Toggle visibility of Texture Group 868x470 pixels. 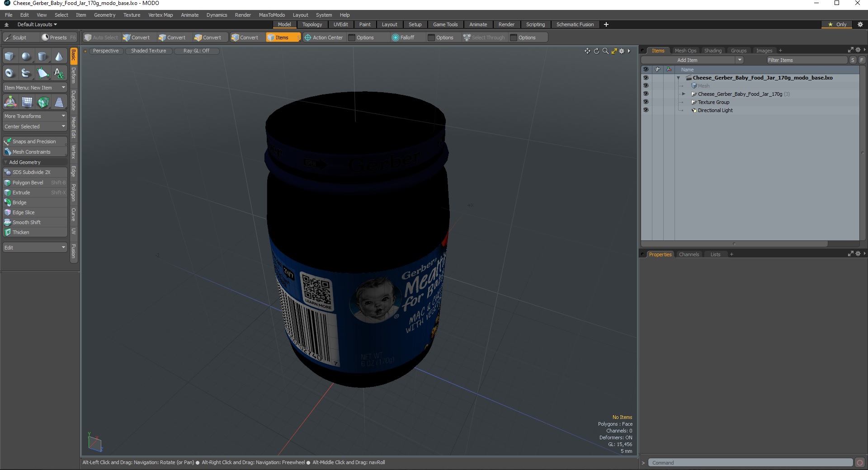[646, 102]
